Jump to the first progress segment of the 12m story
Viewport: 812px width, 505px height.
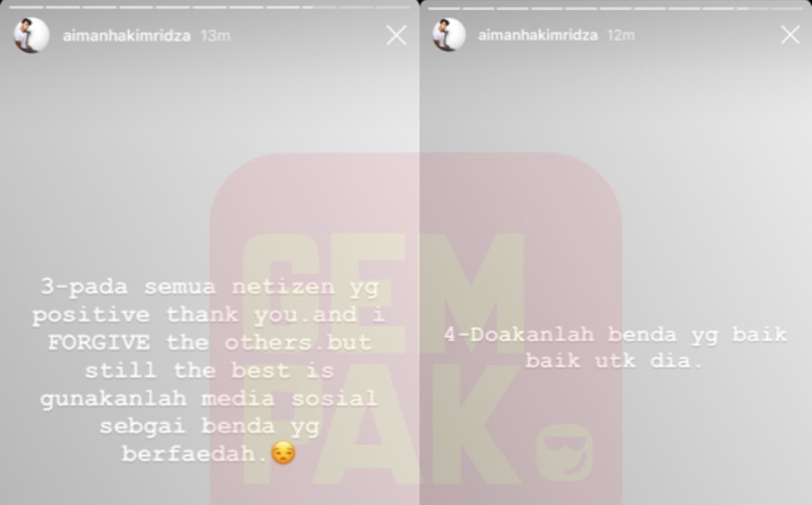[443, 8]
